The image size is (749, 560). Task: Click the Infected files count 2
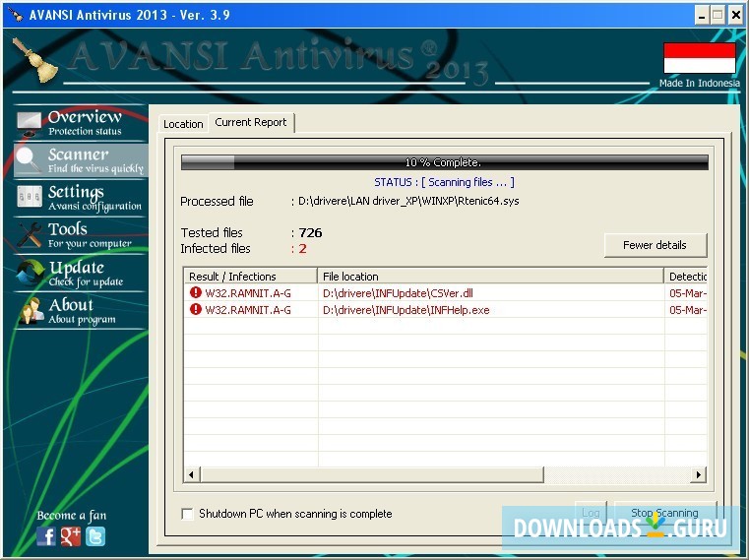pos(302,248)
